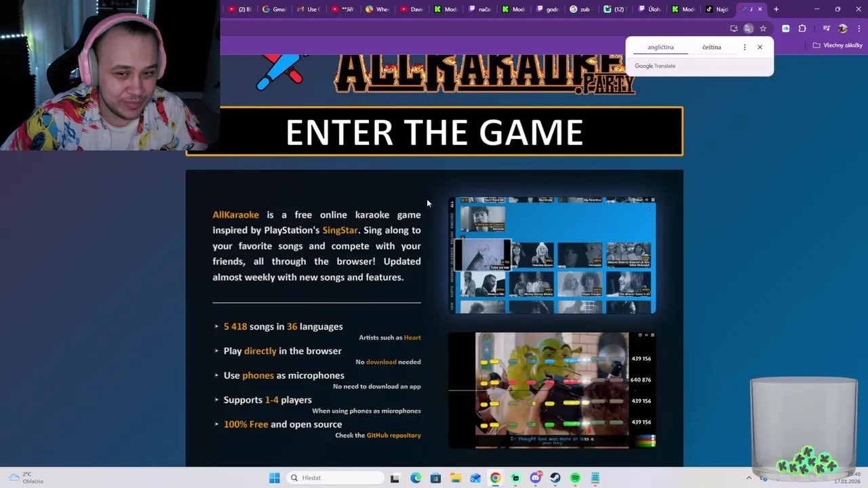Show hidden system tray icons

click(749, 478)
